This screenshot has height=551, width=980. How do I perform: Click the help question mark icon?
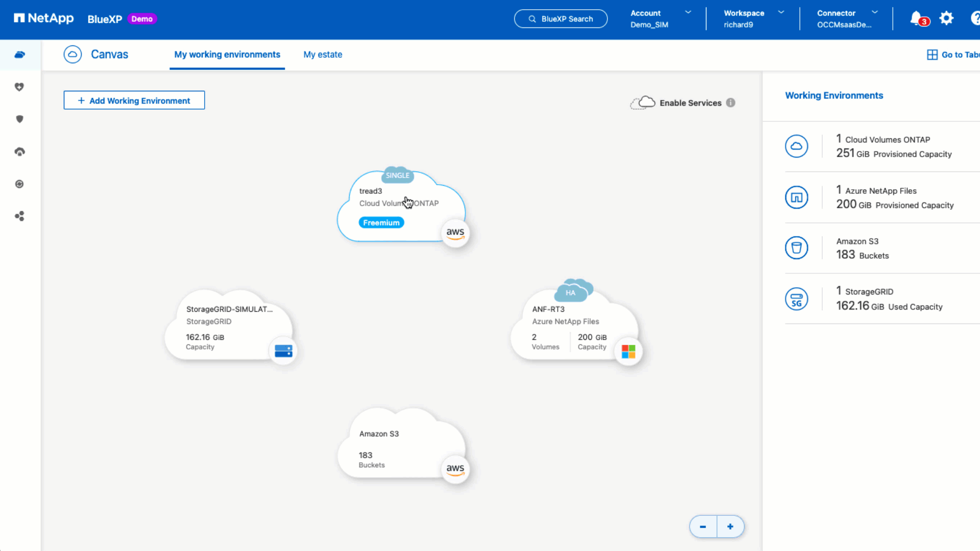[976, 18]
